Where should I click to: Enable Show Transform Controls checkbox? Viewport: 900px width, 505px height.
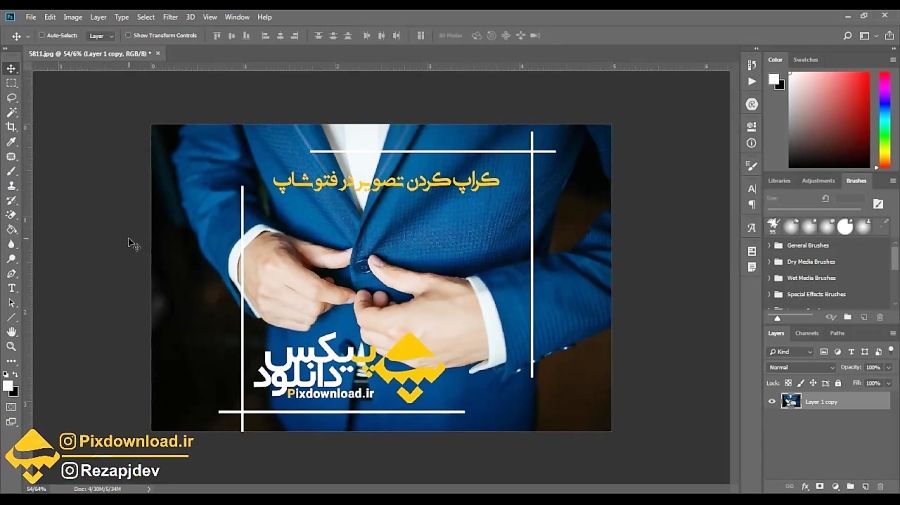128,35
